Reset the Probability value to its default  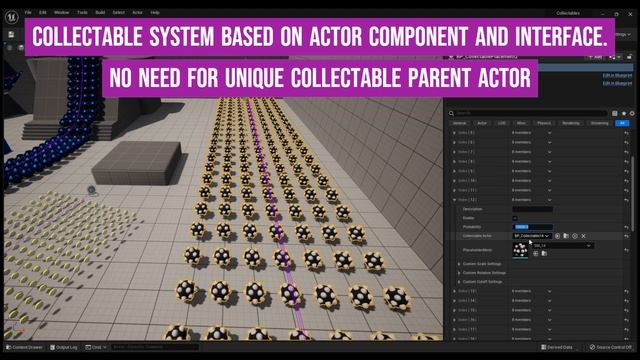(627, 227)
